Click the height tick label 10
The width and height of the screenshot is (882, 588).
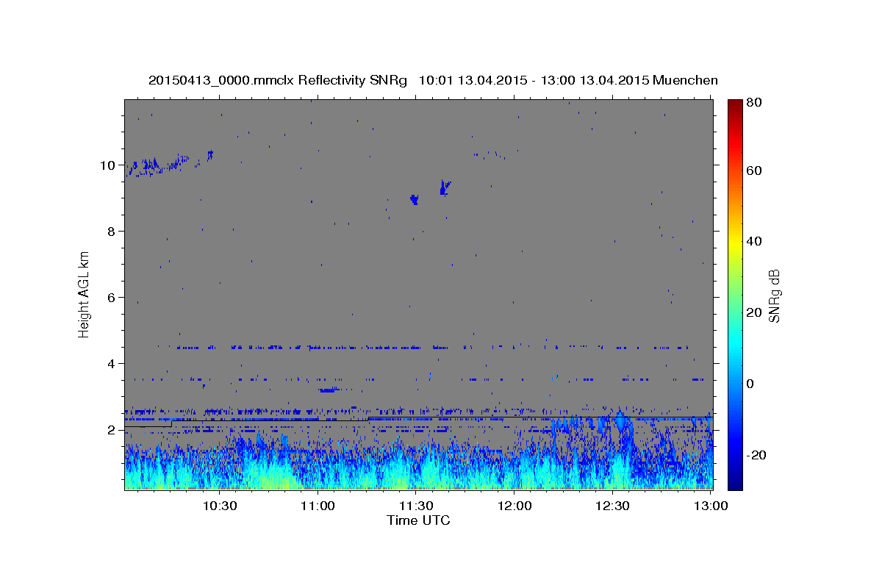pyautogui.click(x=108, y=165)
